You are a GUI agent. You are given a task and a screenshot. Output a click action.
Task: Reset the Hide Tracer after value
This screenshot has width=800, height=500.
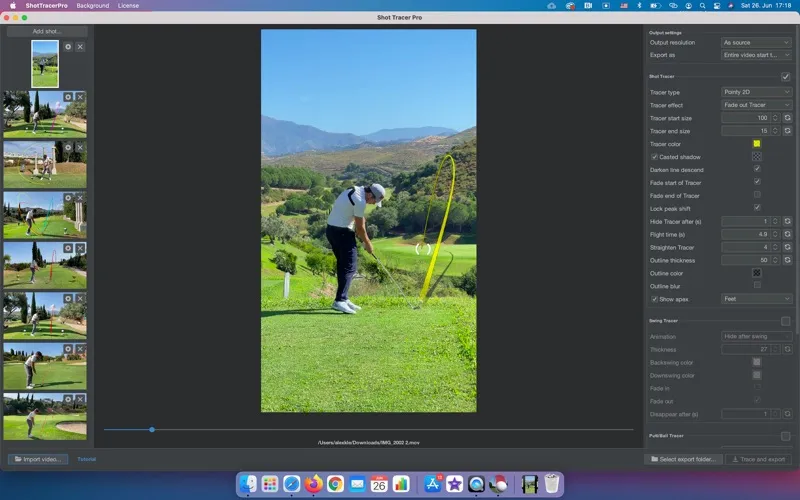click(787, 221)
